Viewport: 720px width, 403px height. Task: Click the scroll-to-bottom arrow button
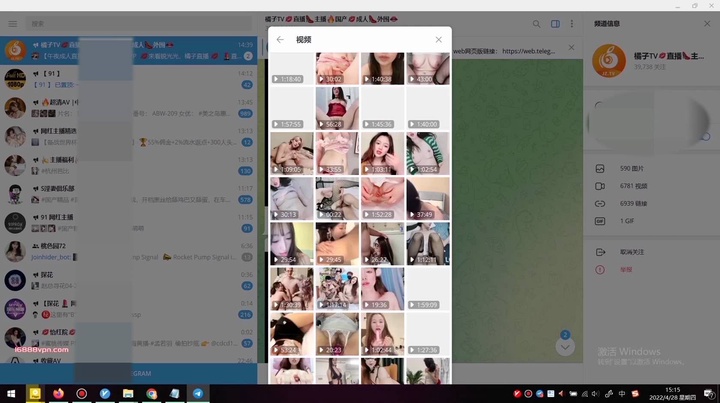[565, 347]
